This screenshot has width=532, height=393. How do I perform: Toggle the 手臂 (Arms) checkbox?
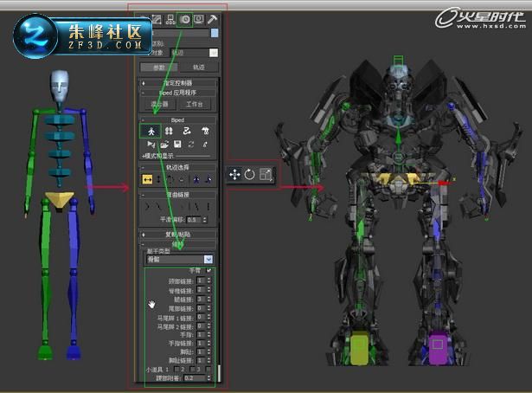click(208, 270)
